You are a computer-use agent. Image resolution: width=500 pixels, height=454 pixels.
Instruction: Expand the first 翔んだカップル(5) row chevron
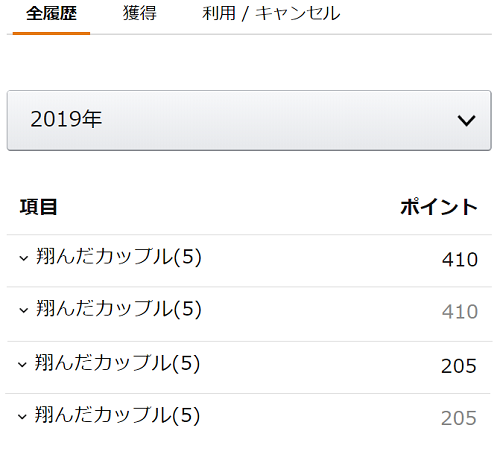[23, 258]
